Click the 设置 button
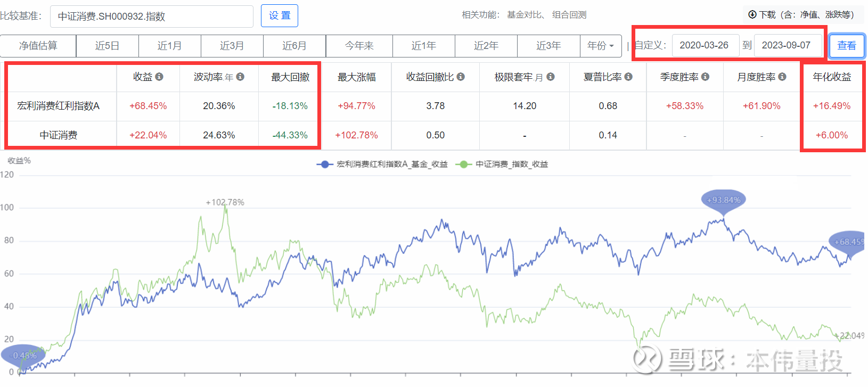 coord(280,15)
